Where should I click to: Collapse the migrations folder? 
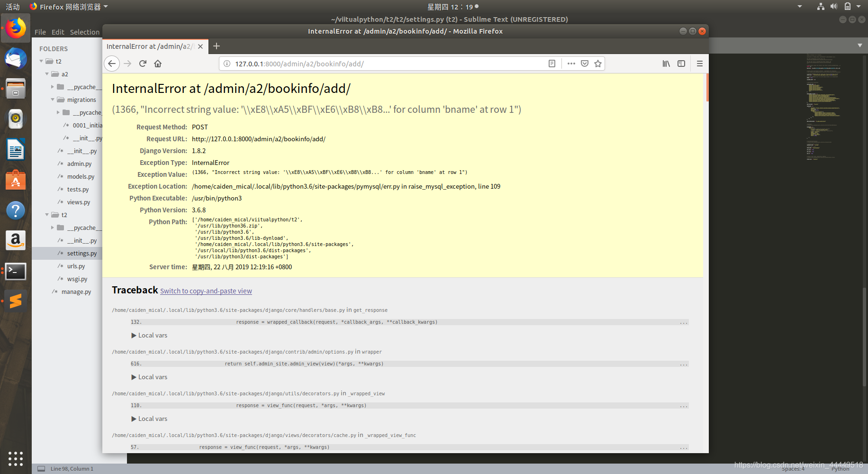[x=53, y=100]
